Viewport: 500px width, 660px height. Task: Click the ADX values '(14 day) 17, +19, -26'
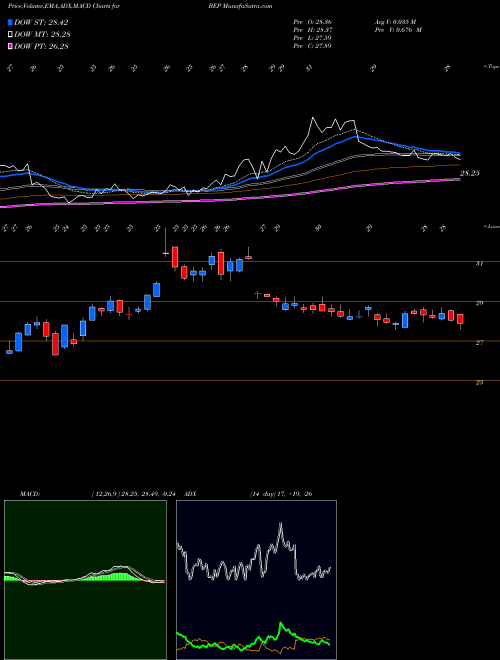point(281,494)
